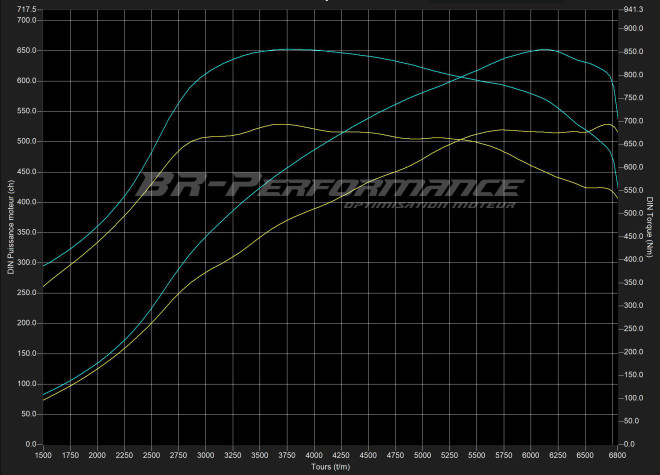
Task: Click the 1500 tick on the RPM axis
Action: pyautogui.click(x=45, y=454)
